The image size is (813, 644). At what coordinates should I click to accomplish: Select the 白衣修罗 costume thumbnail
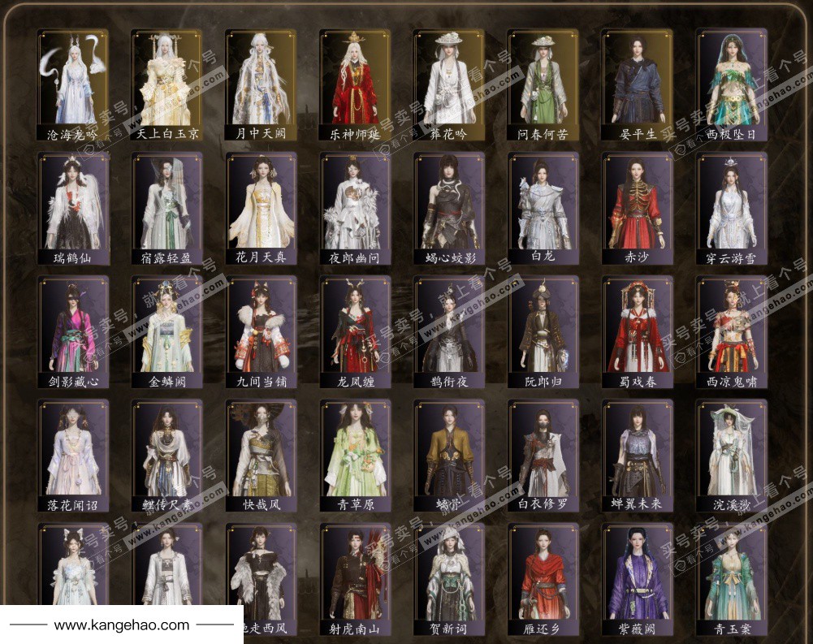(x=543, y=456)
